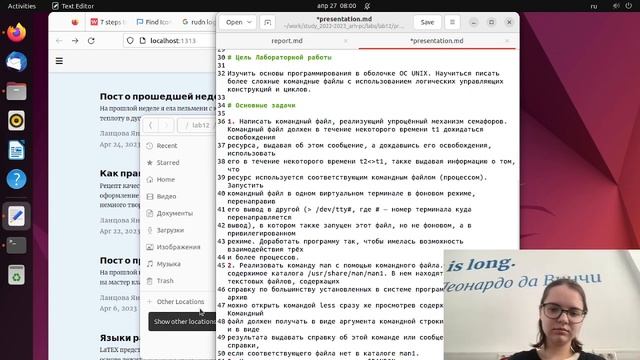Open blog post 'Пост о прошедшей неделе'
Viewport: 640px width, 360px height.
coord(158,96)
